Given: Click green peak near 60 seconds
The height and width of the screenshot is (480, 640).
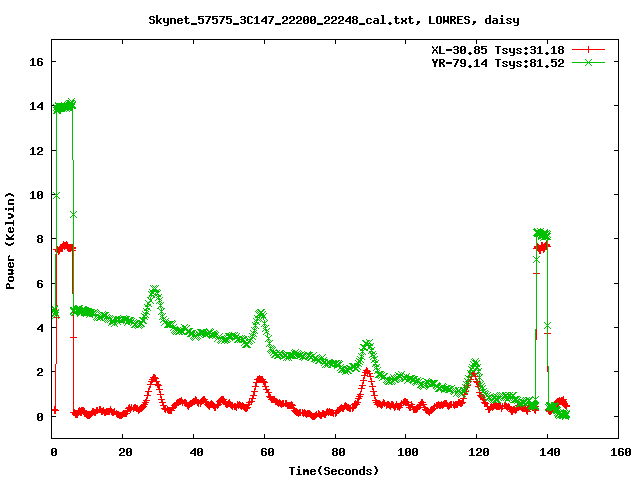Looking at the screenshot, I should click(x=261, y=315).
